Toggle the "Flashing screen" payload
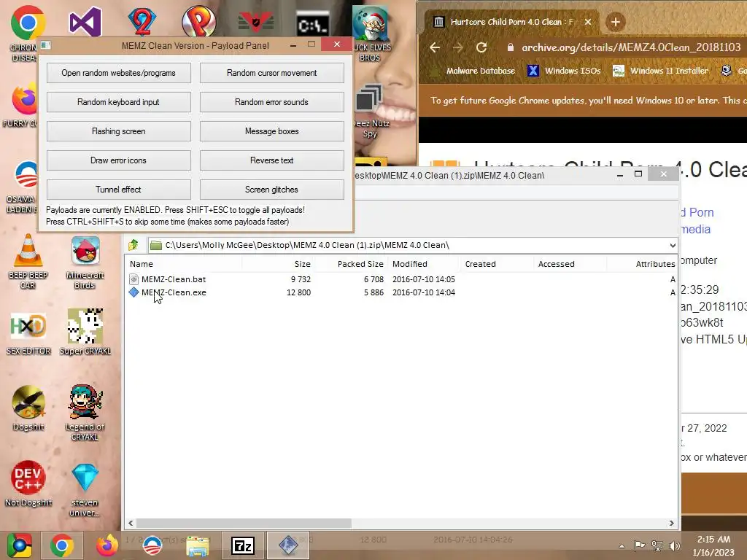Image resolution: width=747 pixels, height=560 pixels. coord(119,131)
